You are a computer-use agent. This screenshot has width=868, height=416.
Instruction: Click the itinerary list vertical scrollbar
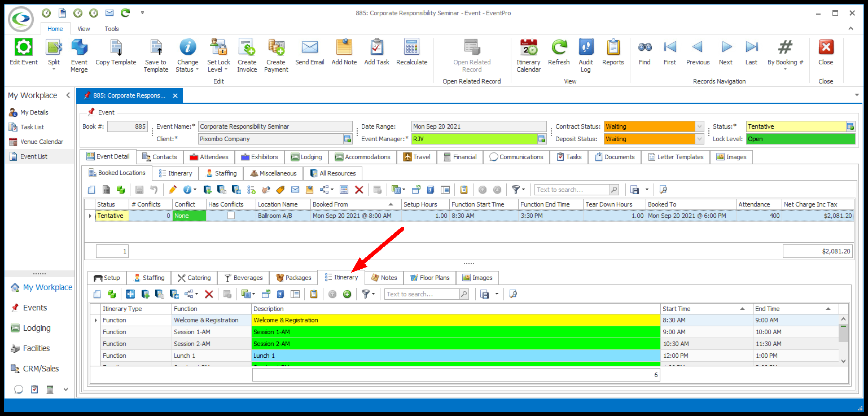843,340
